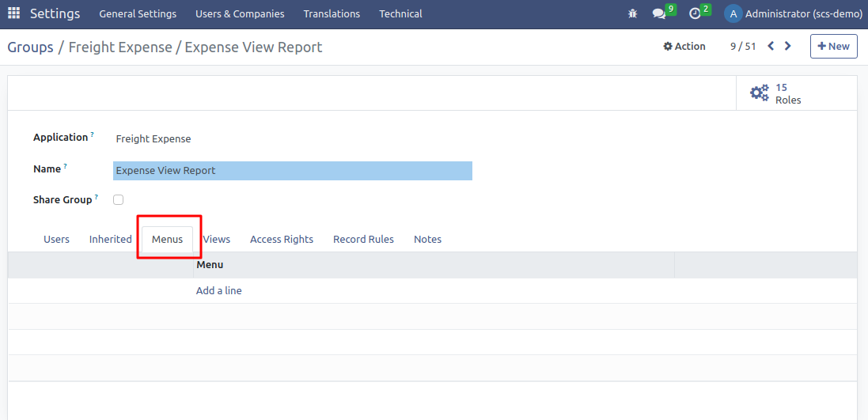Screen dimensions: 868x420
Task: Click the Groups breadcrumb link
Action: (x=30, y=47)
